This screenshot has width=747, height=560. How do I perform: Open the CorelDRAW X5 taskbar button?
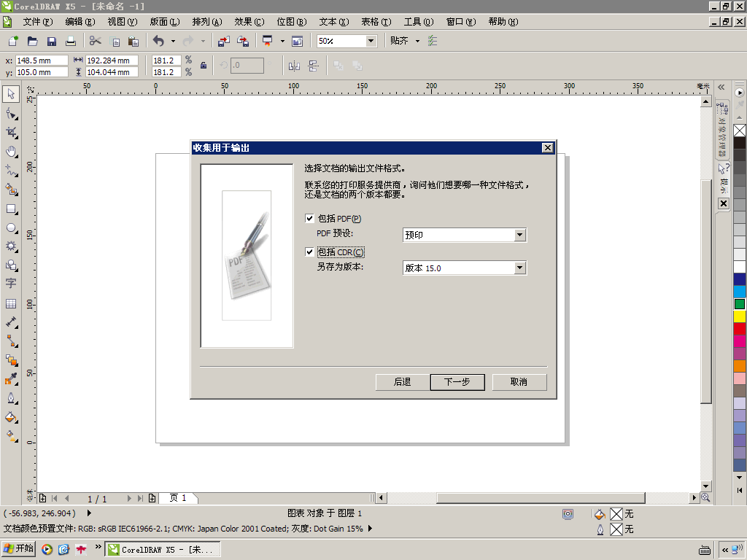163,550
